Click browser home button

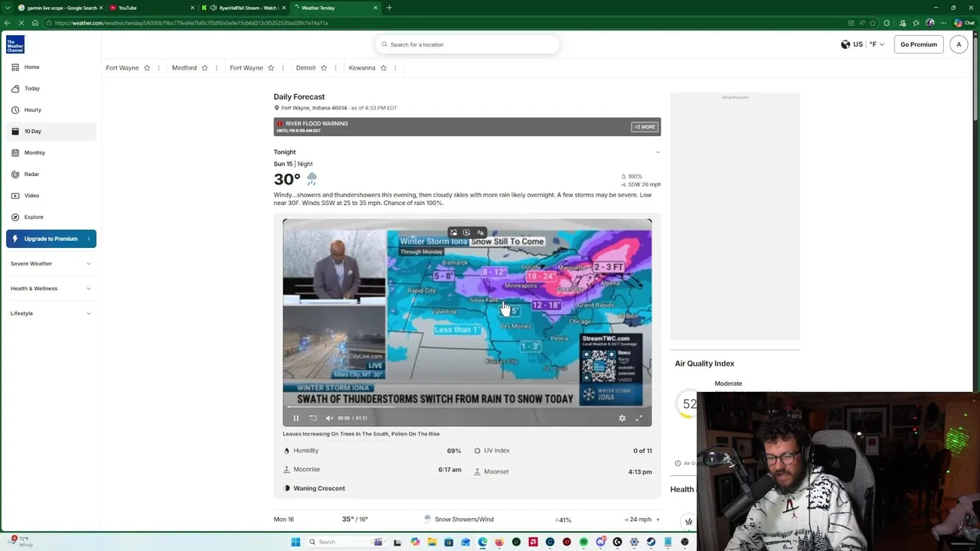click(35, 23)
